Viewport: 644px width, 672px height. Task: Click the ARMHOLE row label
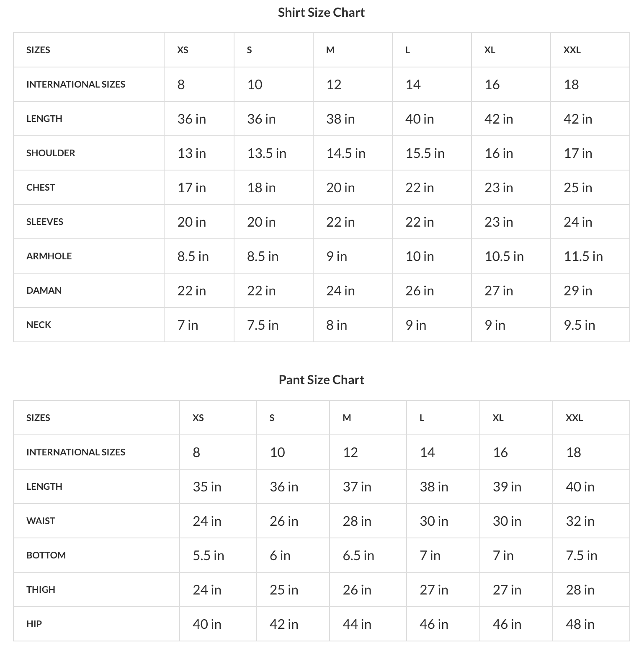click(x=49, y=256)
